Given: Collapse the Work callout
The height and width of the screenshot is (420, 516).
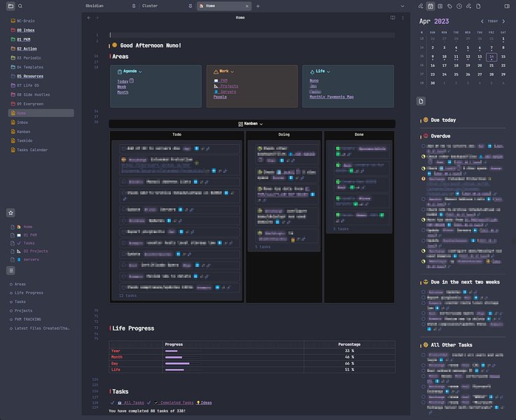Looking at the screenshot, I should coord(232,71).
